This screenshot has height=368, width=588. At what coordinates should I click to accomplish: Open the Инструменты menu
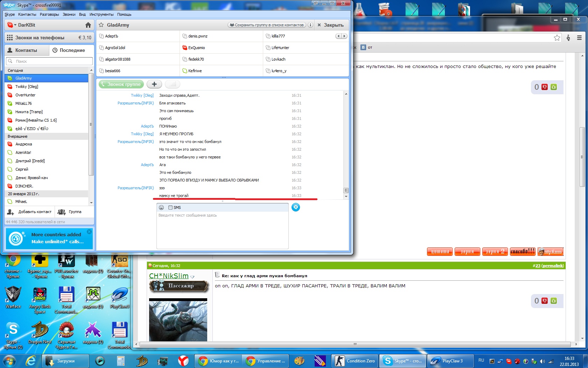coord(101,14)
